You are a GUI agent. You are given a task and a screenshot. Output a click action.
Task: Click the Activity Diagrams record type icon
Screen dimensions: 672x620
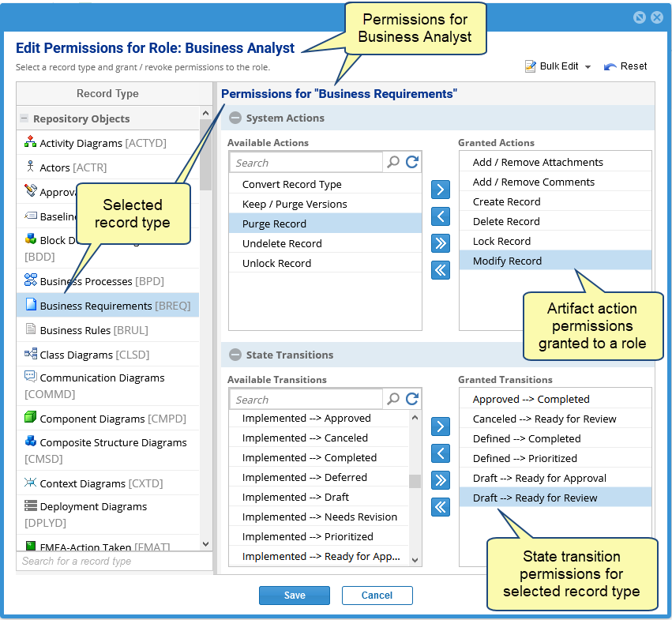coord(31,142)
